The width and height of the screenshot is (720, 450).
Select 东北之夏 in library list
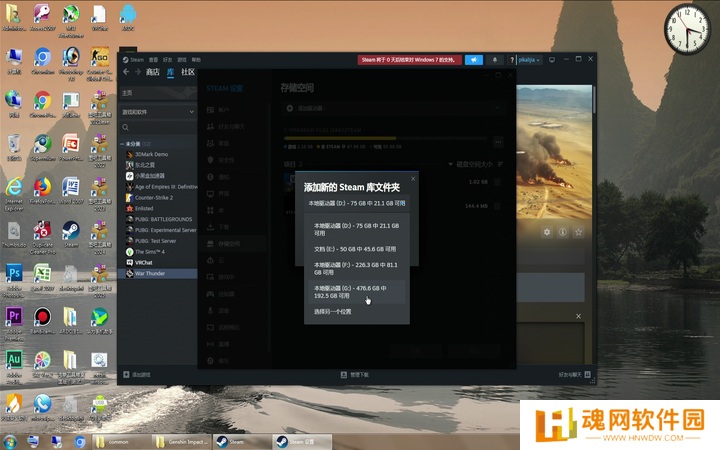pyautogui.click(x=145, y=165)
